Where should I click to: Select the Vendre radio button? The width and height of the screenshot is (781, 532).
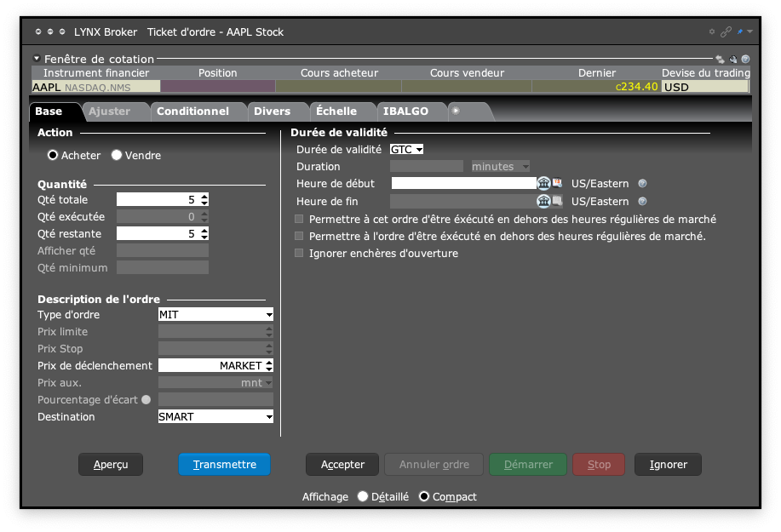click(x=117, y=155)
